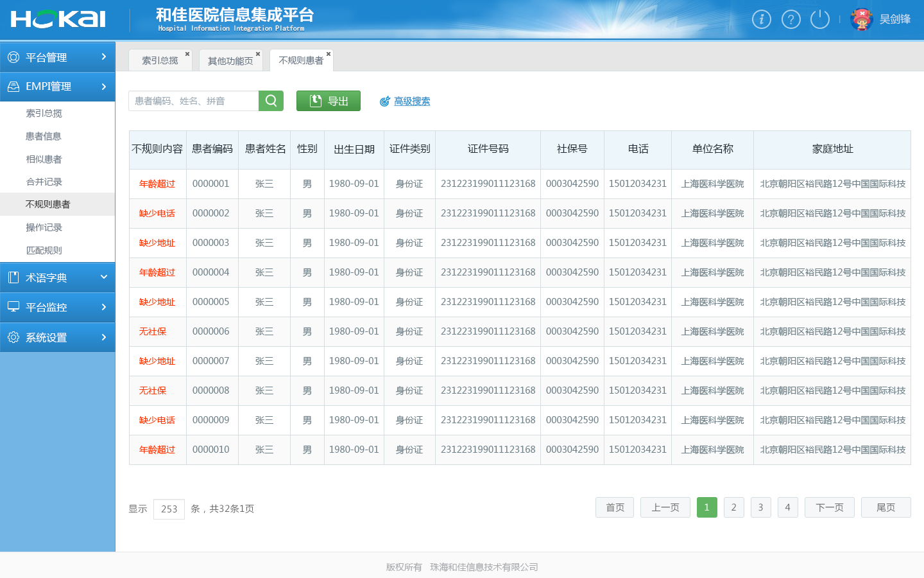
Task: Select patient code 0000004 cell
Action: [211, 272]
